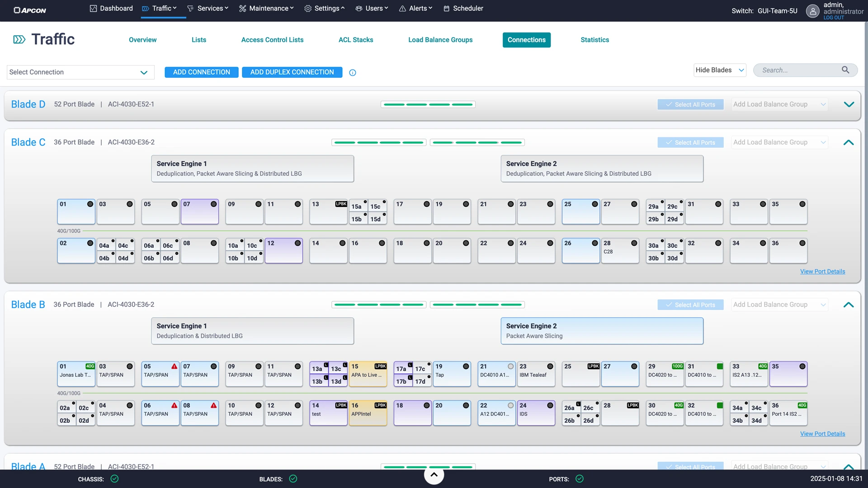Select Blade B port 15 APA to Live

[x=368, y=374]
